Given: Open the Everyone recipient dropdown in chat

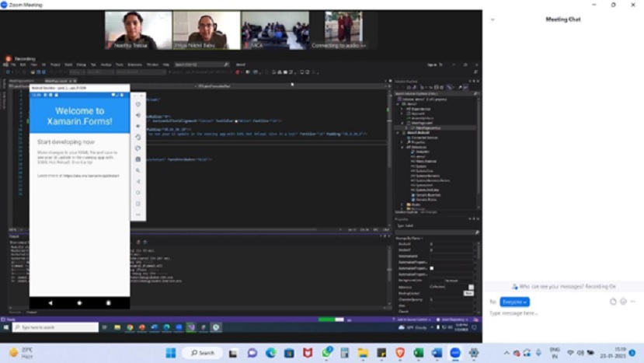Looking at the screenshot, I should point(514,302).
